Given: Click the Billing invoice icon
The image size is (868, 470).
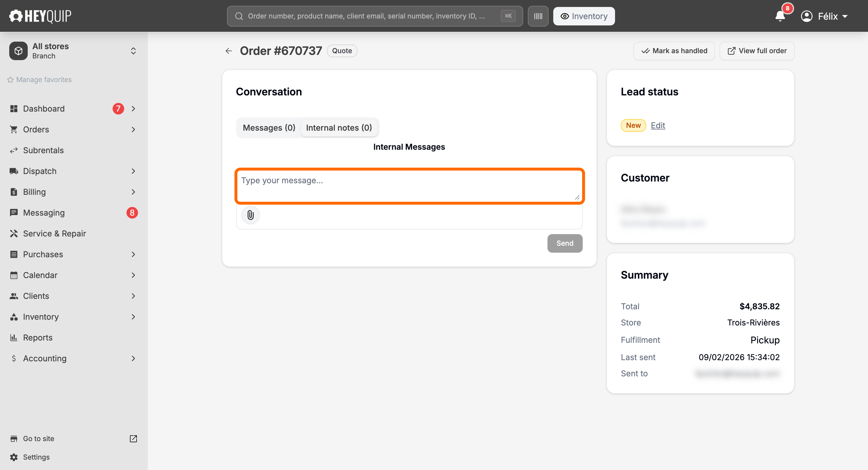Looking at the screenshot, I should pyautogui.click(x=14, y=192).
